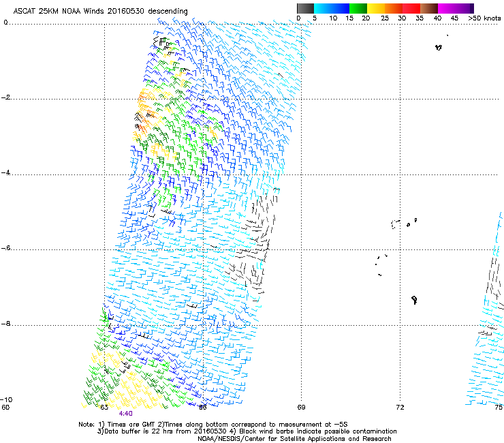
Task: Click the island outline near 73E, 1S
Action: [439, 47]
